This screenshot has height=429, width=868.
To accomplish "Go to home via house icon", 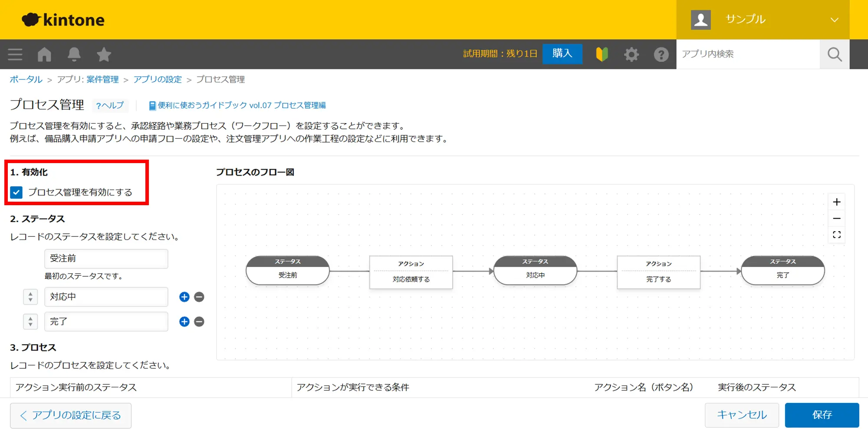I will coord(44,55).
